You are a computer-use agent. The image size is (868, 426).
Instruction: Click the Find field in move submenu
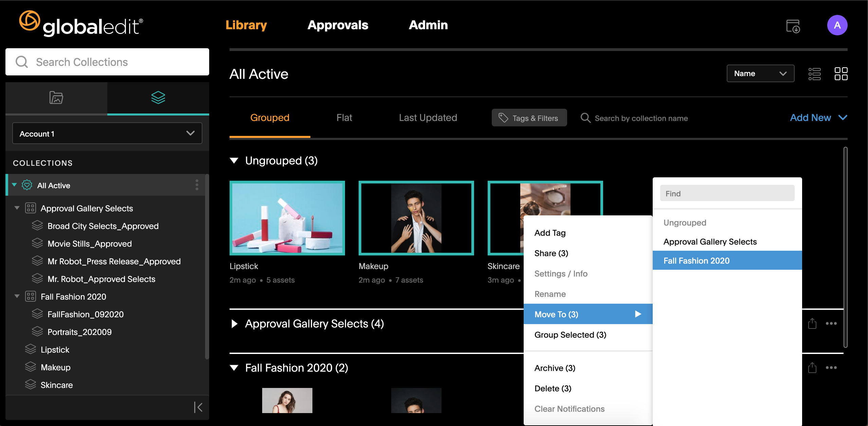[x=727, y=193]
